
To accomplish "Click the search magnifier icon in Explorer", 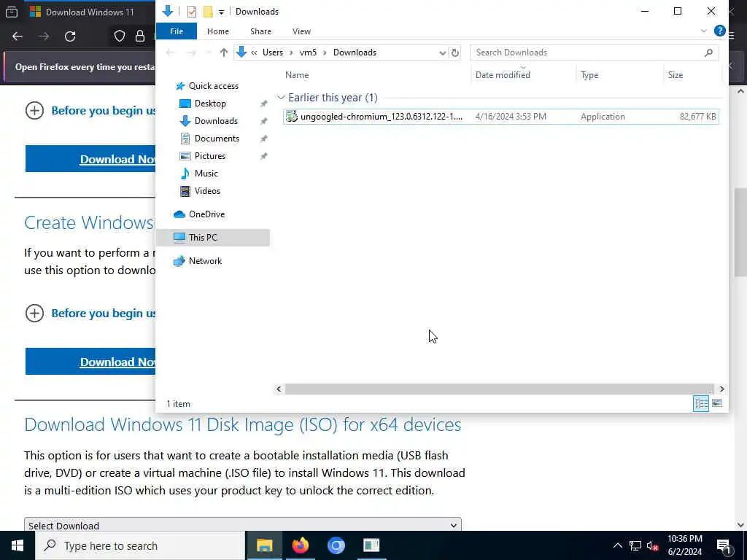I will tap(708, 52).
